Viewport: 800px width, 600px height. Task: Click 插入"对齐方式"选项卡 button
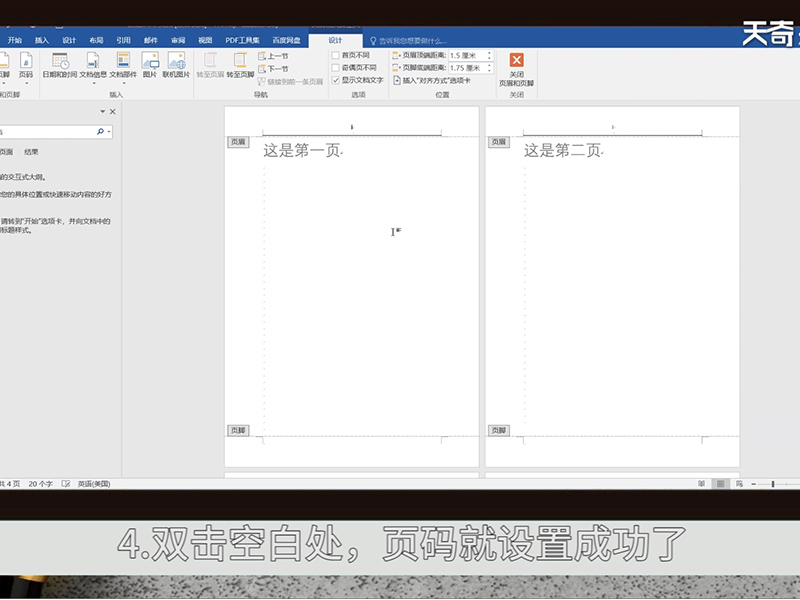(438, 80)
